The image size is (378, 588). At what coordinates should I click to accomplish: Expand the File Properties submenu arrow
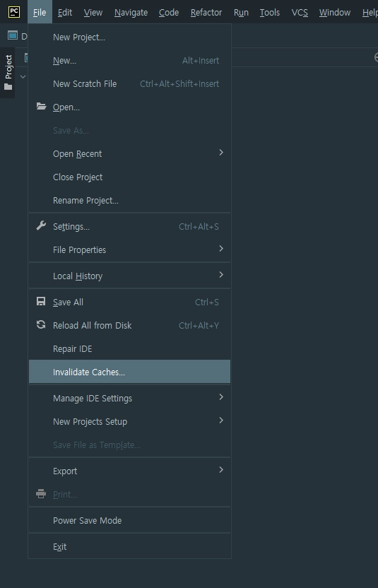(x=221, y=248)
